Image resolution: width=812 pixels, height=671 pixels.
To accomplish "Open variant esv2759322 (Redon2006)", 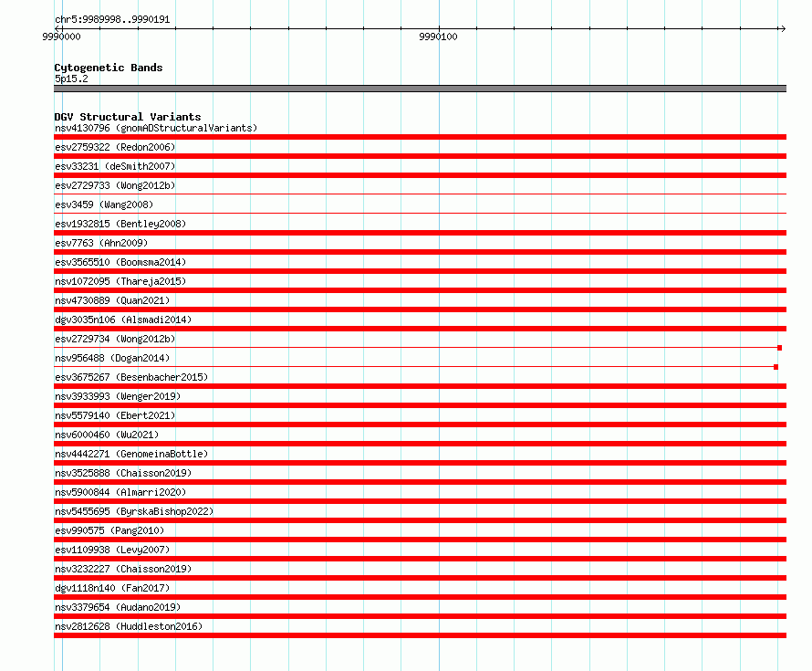I will point(115,147).
